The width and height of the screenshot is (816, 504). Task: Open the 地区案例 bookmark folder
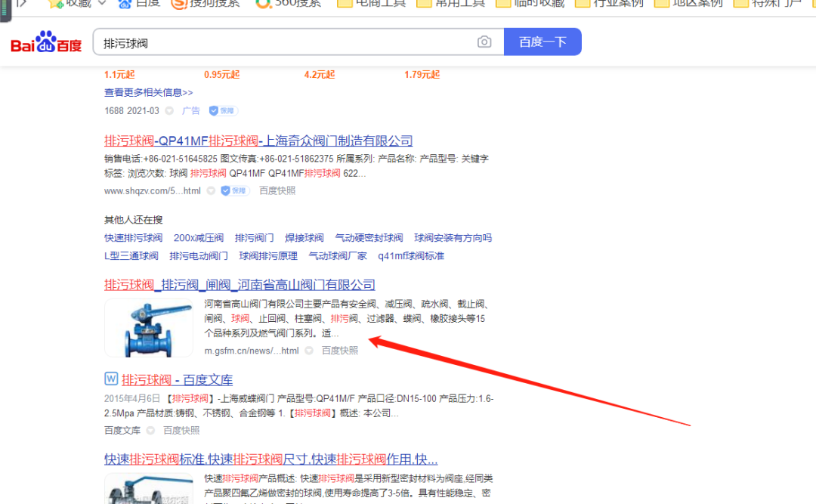coord(688,3)
